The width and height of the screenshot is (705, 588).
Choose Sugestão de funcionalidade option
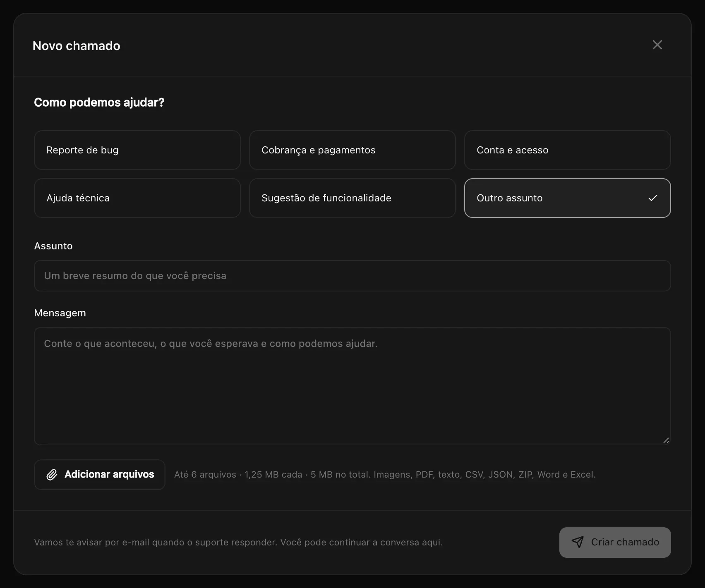tap(352, 198)
